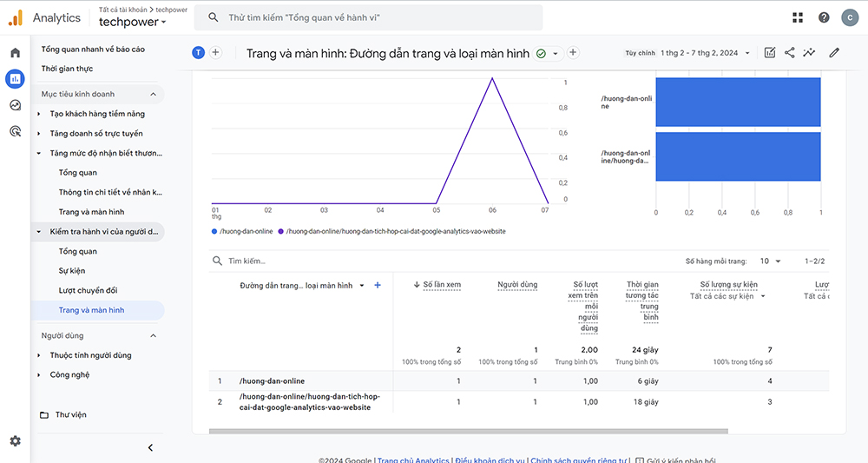This screenshot has width=868, height=463.
Task: Open the techpower property selector
Action: (x=133, y=22)
